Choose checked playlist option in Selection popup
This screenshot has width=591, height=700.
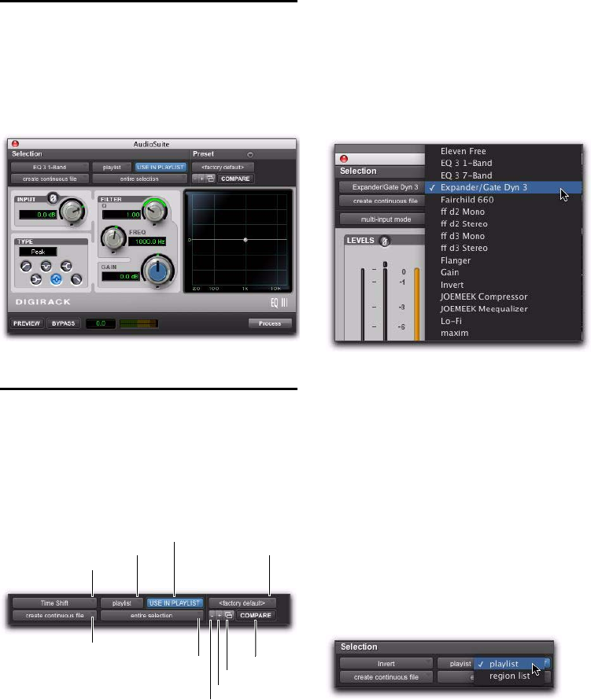[509, 664]
